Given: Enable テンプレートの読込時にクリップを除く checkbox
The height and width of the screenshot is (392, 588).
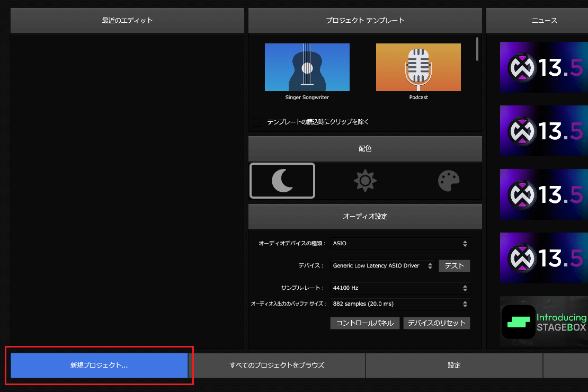Looking at the screenshot, I should [257, 122].
